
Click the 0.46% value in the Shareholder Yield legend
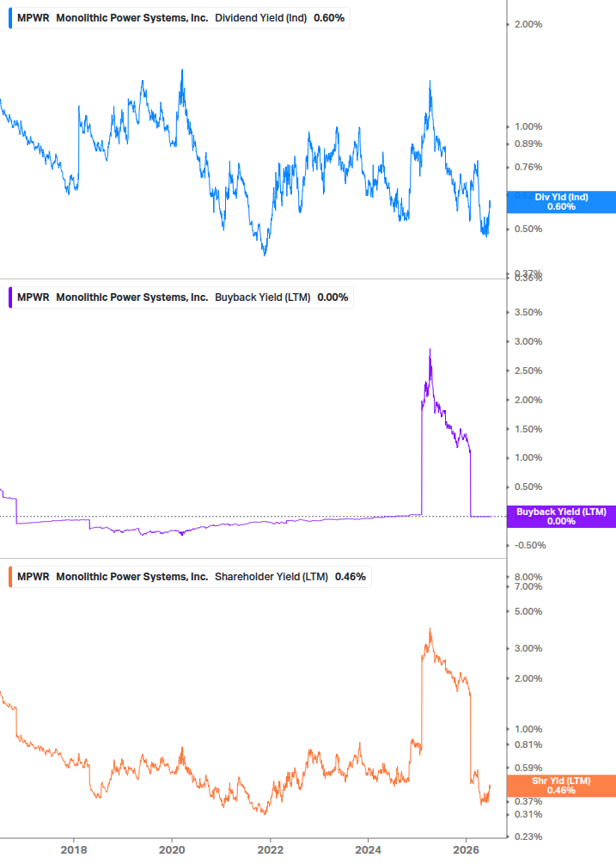click(351, 577)
